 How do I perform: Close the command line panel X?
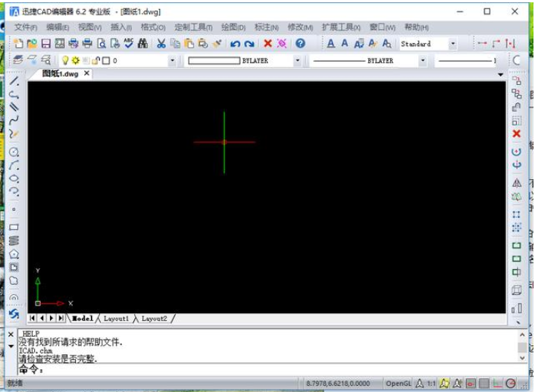click(11, 334)
